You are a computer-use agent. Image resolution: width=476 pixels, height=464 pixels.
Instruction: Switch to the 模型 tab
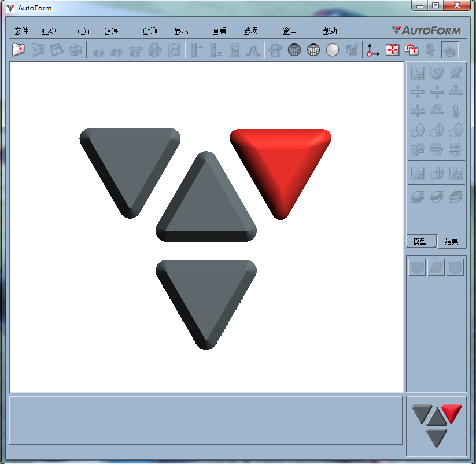422,241
